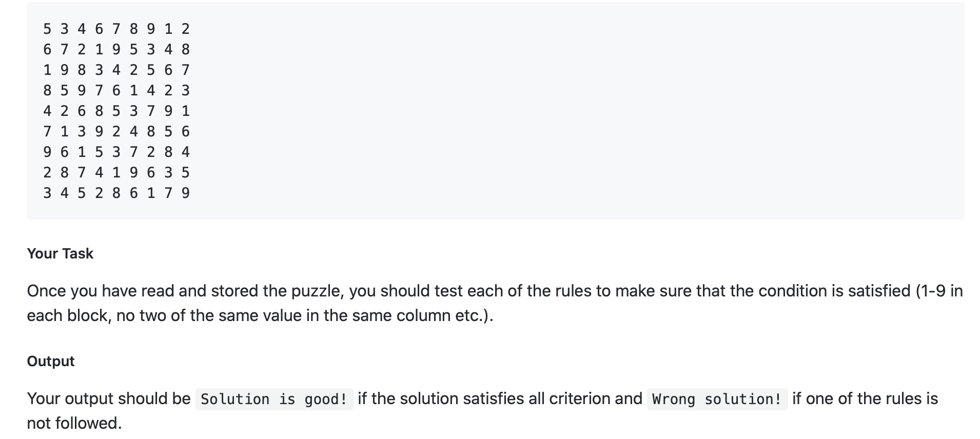The image size is (980, 439).
Task: Click the "Wrong solution!" inline code
Action: (717, 399)
